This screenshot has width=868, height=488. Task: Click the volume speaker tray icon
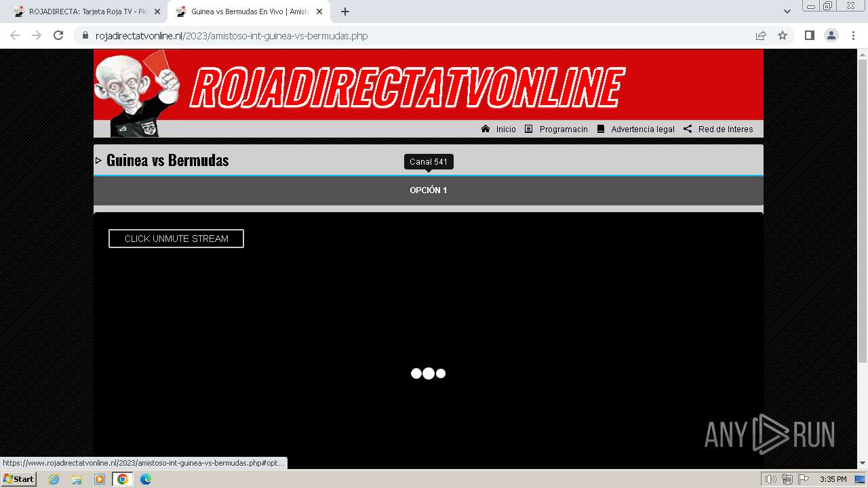coord(771,479)
